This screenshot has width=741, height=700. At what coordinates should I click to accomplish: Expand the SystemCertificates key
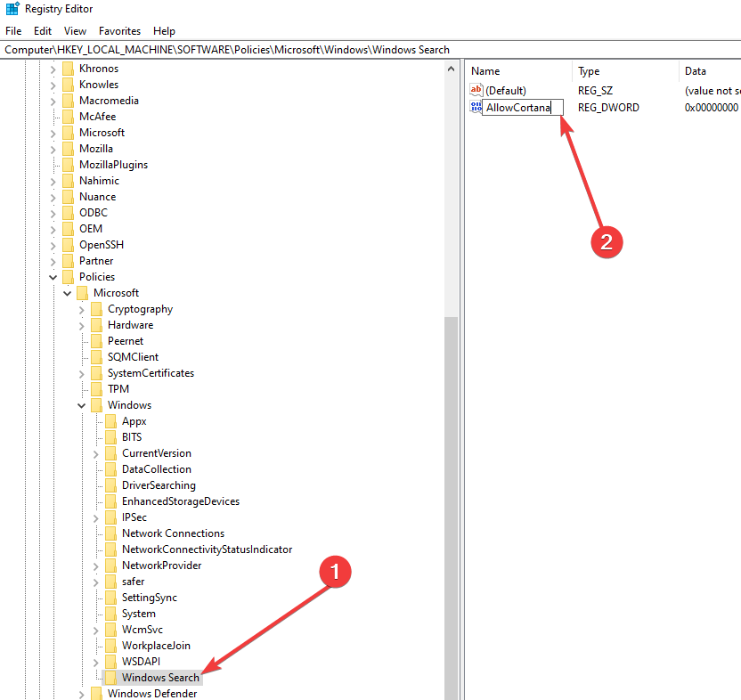(81, 374)
